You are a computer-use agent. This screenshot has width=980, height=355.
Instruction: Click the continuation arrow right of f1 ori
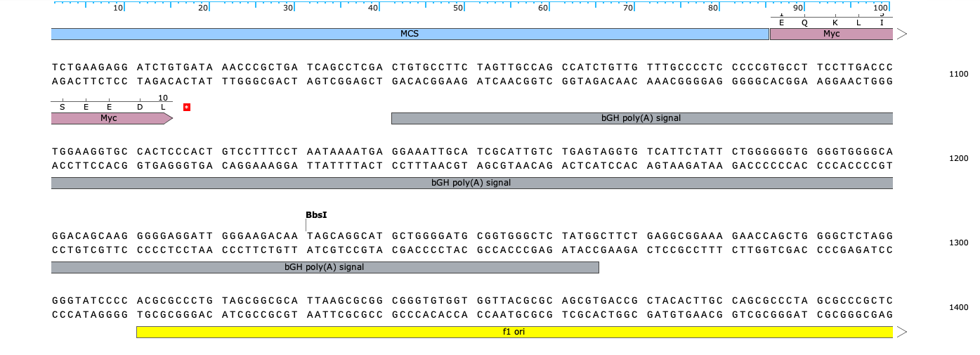(903, 332)
